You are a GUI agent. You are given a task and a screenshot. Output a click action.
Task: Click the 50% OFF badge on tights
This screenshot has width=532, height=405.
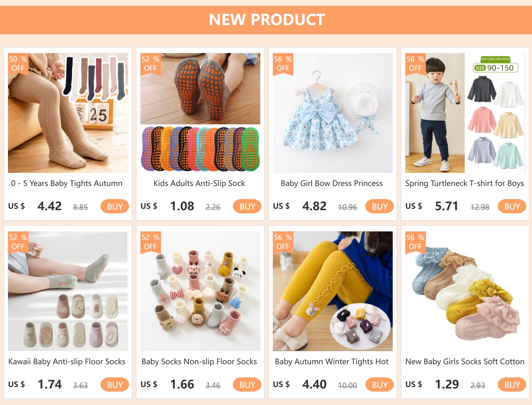point(18,64)
